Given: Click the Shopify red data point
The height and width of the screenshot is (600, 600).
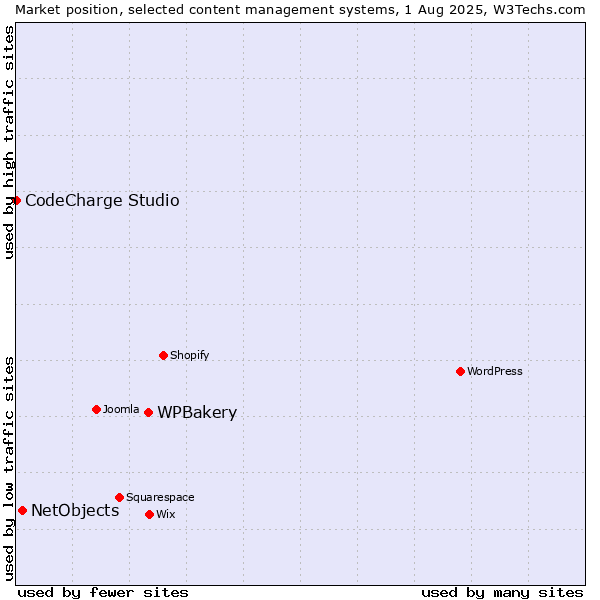Looking at the screenshot, I should 163,355.
